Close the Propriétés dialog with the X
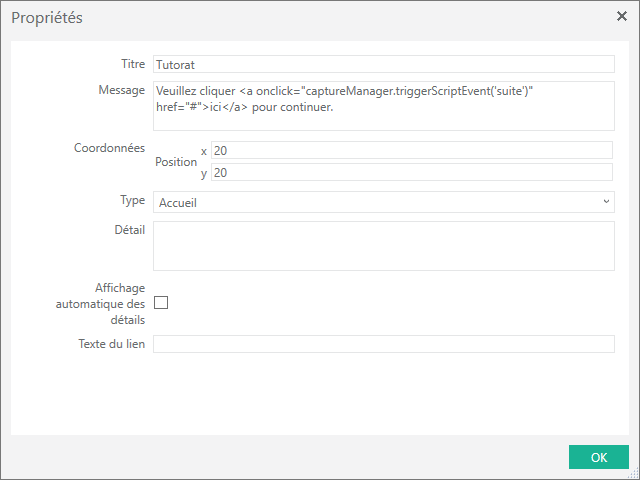The height and width of the screenshot is (480, 640). [x=621, y=16]
